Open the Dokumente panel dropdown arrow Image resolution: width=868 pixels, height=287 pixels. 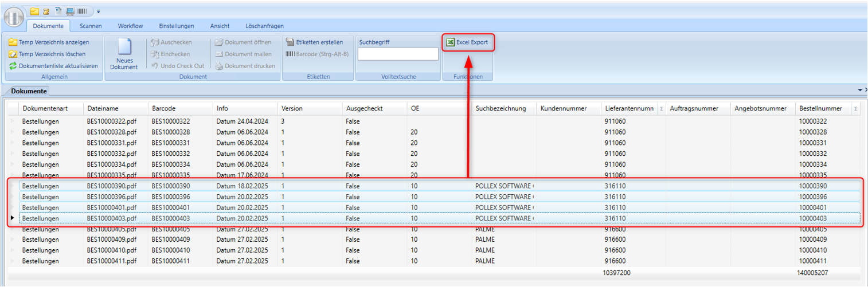(859, 91)
